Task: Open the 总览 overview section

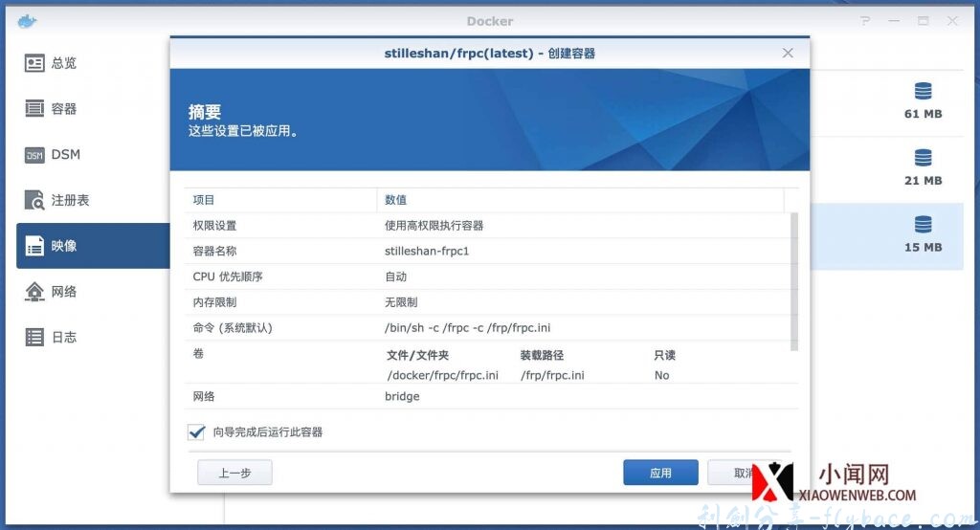Action: 93,63
